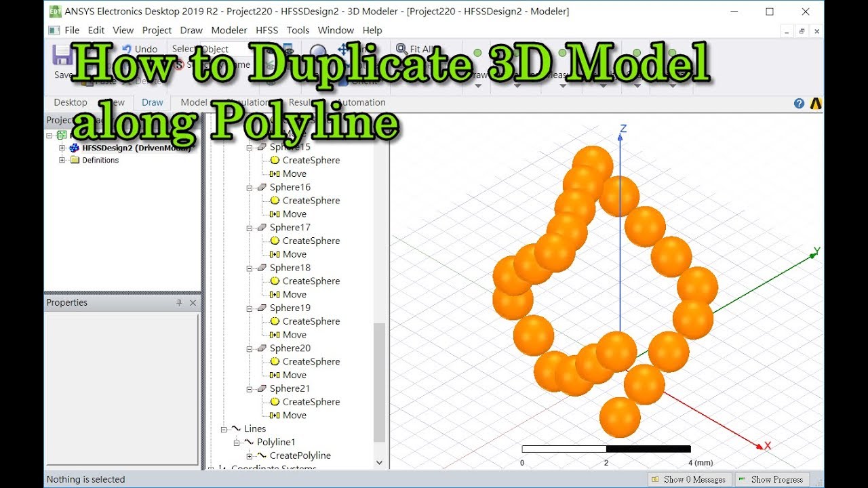
Task: Switch to the Desktop ribbon tab
Action: point(71,103)
